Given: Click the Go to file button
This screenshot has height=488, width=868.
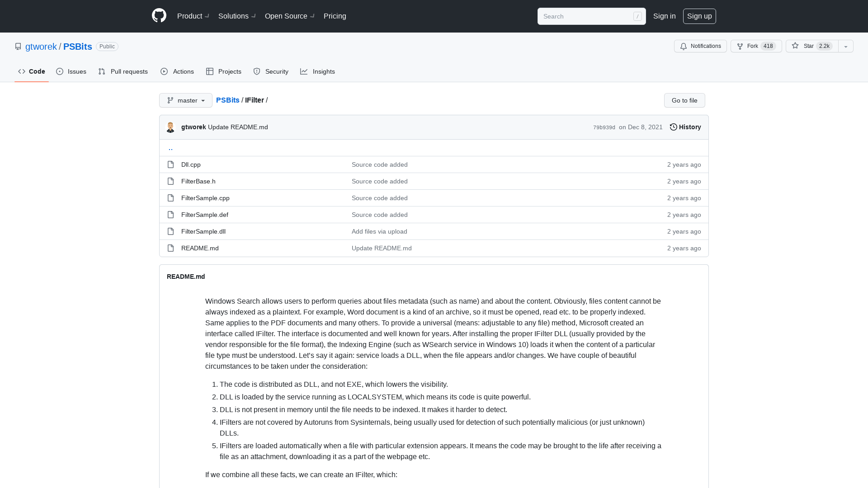Looking at the screenshot, I should [684, 100].
